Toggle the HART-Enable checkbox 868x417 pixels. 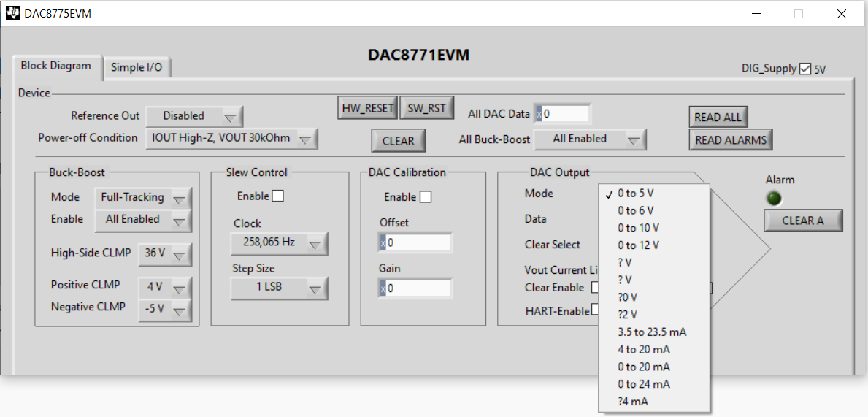coord(595,310)
